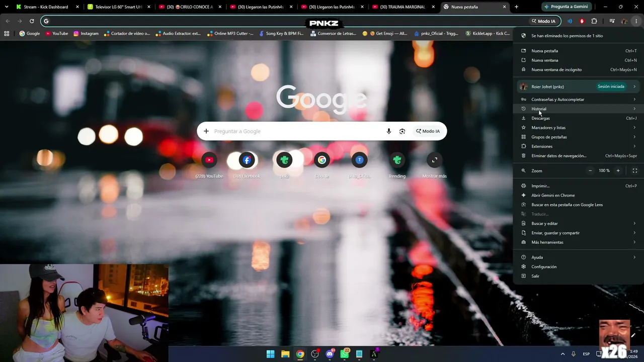The image size is (644, 362).
Task: Expand Más herramientas submenu
Action: pyautogui.click(x=579, y=242)
